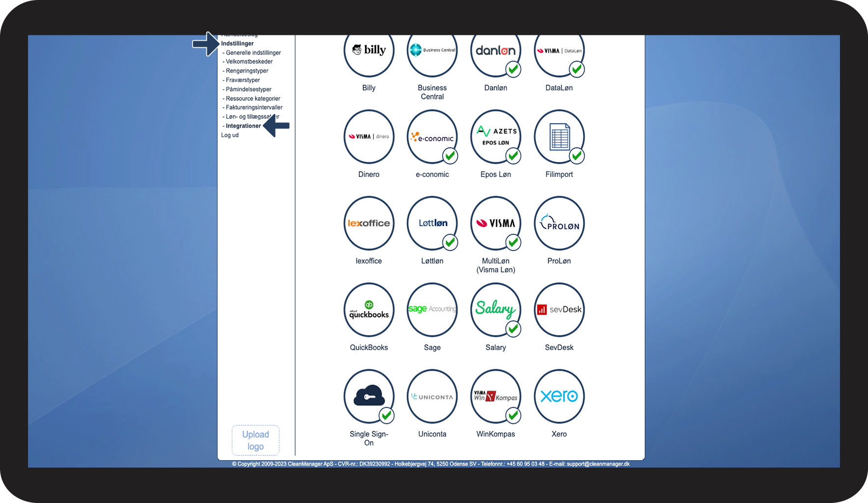
Task: Click the Upload logo box
Action: pyautogui.click(x=255, y=440)
